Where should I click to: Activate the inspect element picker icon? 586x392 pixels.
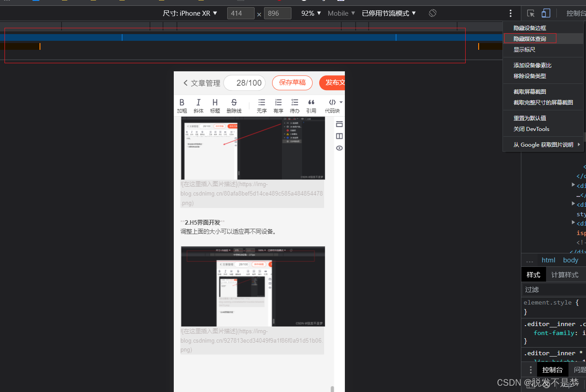pos(531,13)
